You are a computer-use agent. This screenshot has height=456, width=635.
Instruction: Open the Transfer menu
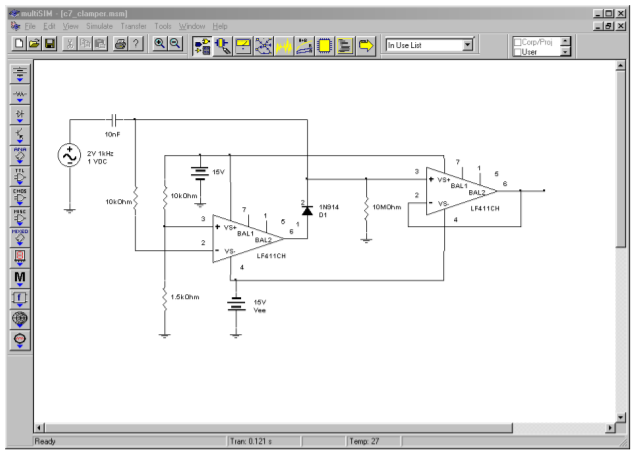pos(134,25)
